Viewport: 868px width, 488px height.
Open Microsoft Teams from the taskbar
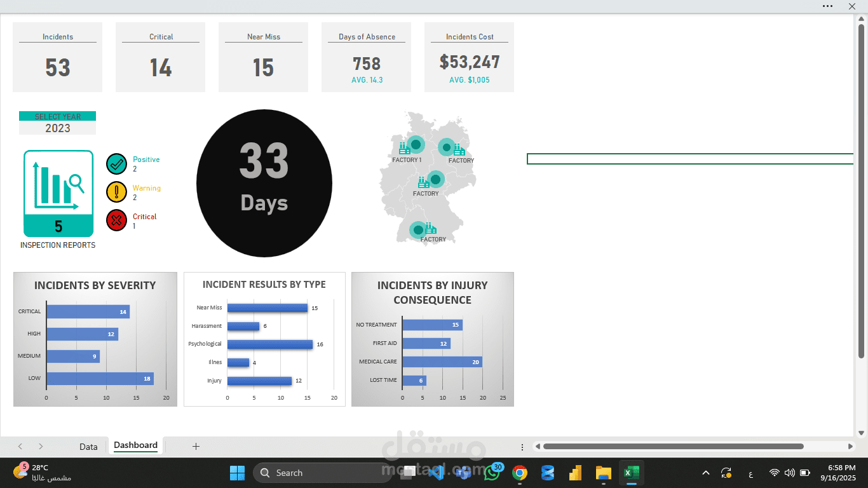click(x=464, y=473)
